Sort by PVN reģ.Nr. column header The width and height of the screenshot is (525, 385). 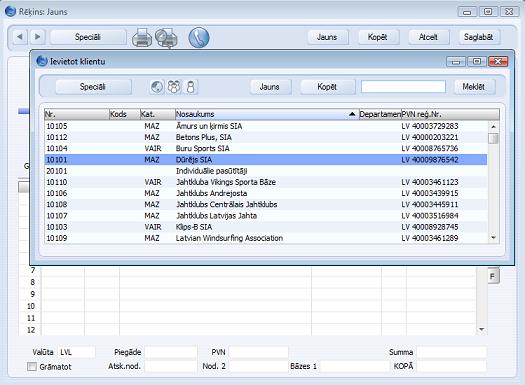click(x=450, y=114)
